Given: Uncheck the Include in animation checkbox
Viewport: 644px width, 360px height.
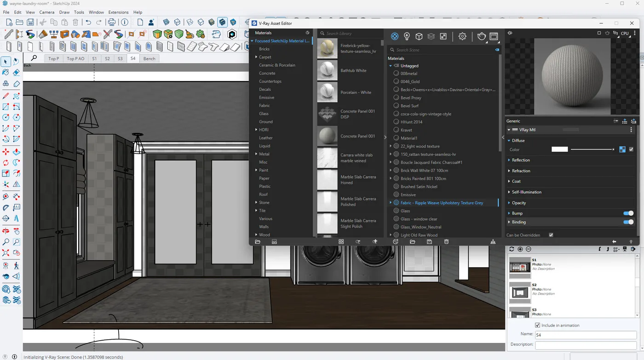Looking at the screenshot, I should click(537, 325).
